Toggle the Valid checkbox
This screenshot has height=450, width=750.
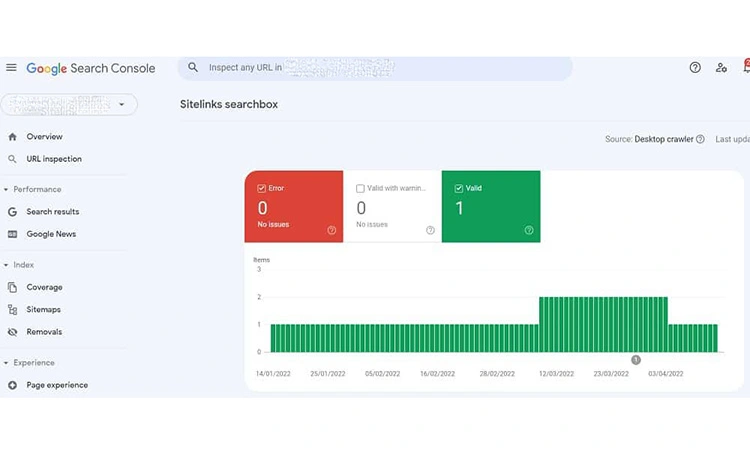point(459,188)
